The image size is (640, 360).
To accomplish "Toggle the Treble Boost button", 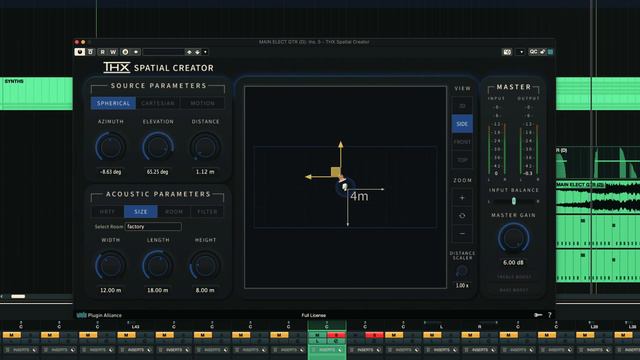I will [x=514, y=277].
